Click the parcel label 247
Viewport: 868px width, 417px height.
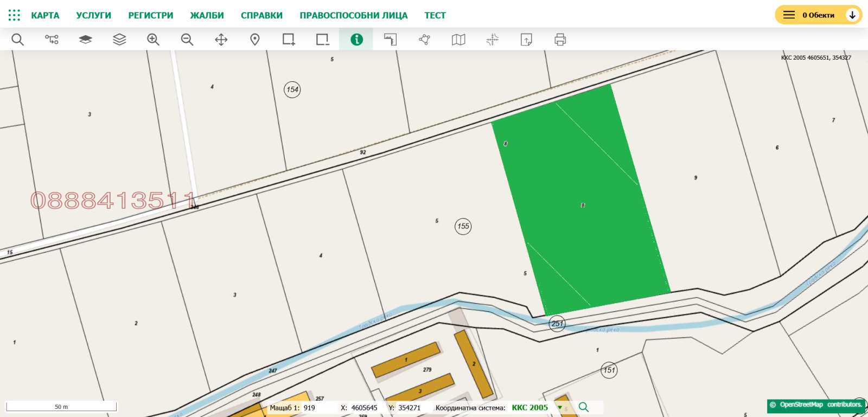(x=273, y=371)
